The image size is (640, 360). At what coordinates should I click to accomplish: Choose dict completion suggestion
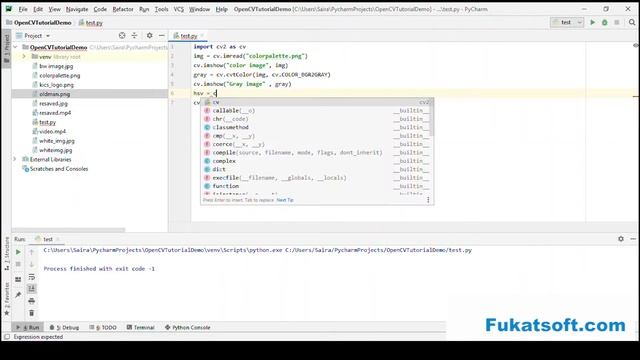[317, 169]
